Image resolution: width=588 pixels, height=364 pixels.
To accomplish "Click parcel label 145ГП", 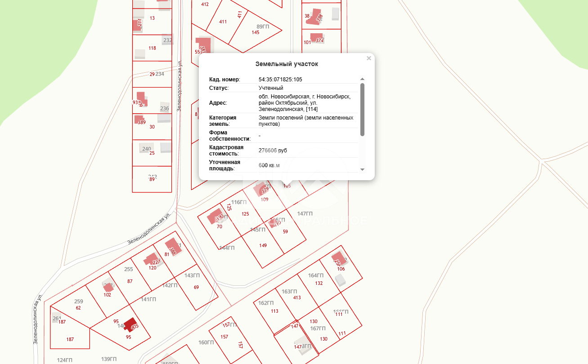I will 258,230.
